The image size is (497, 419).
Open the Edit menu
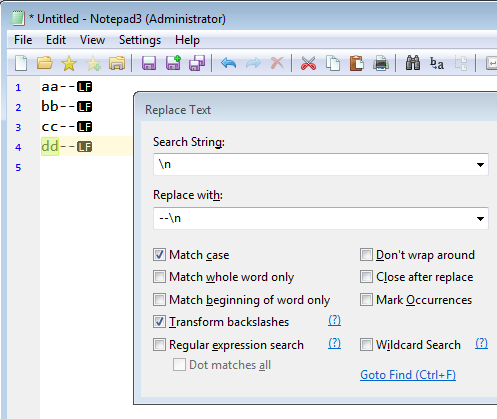tap(56, 40)
